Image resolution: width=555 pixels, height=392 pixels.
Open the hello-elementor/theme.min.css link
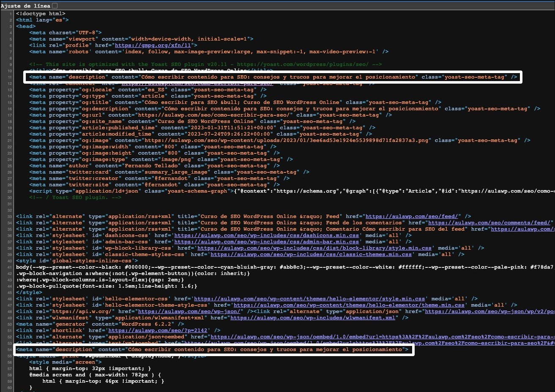[349, 305]
